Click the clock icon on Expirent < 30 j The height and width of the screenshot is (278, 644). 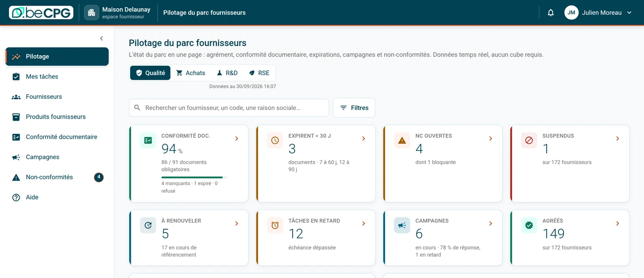pos(275,140)
